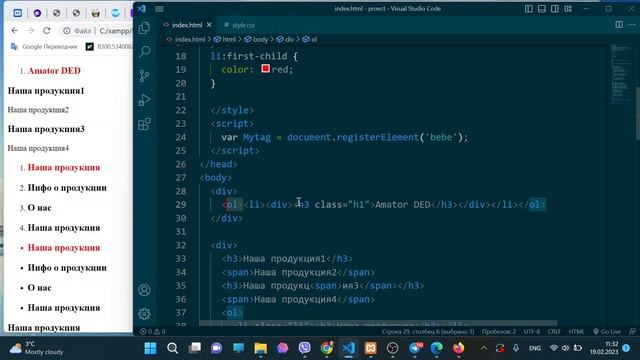Viewport: 640px width, 360px height.
Task: Change the HTML language mode
Action: point(576,331)
